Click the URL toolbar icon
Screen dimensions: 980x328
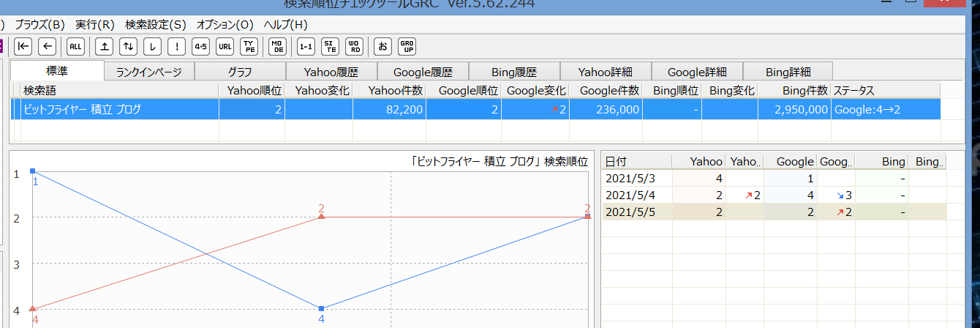click(x=225, y=46)
